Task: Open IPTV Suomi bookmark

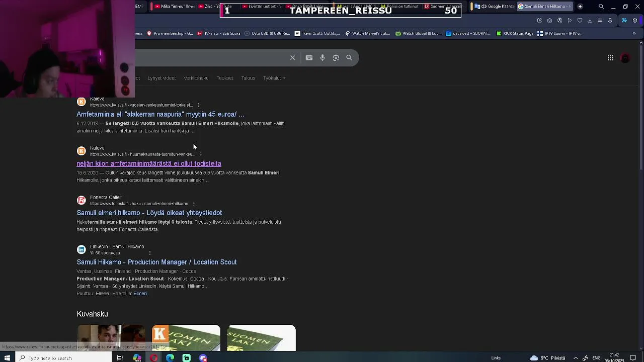Action: tap(559, 34)
